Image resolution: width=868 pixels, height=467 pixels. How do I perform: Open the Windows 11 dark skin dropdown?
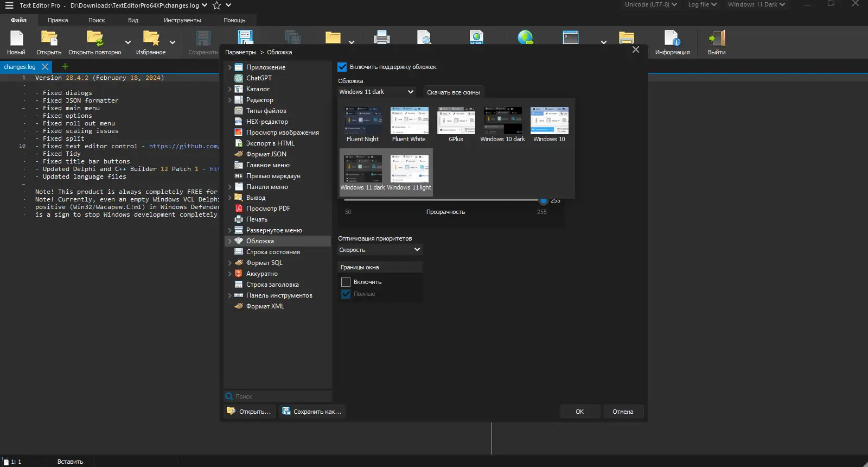(x=377, y=92)
